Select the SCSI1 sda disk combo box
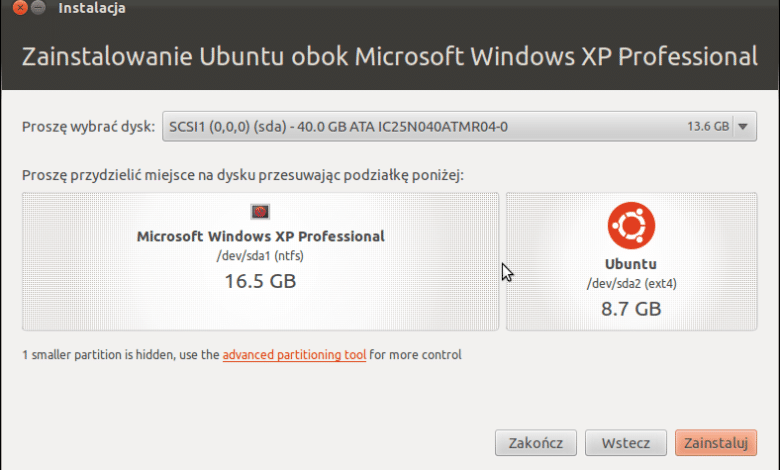Image resolution: width=780 pixels, height=470 pixels. (459, 126)
